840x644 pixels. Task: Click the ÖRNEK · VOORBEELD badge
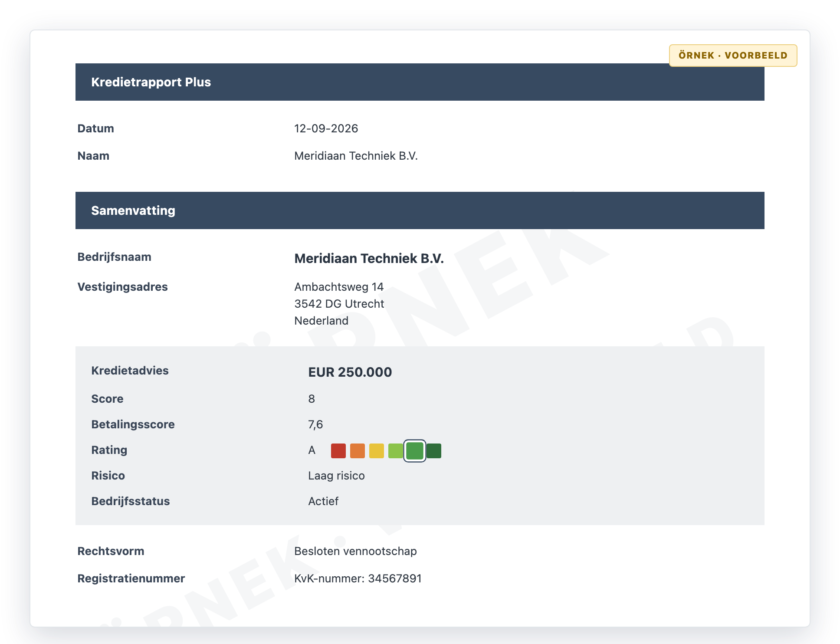pos(733,56)
